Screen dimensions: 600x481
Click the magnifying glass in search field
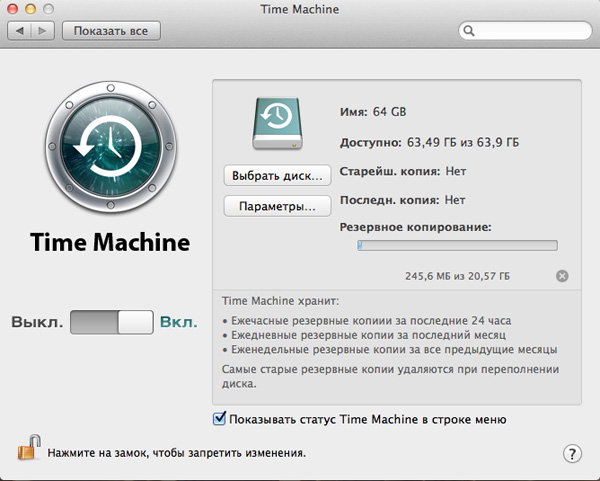pos(470,32)
